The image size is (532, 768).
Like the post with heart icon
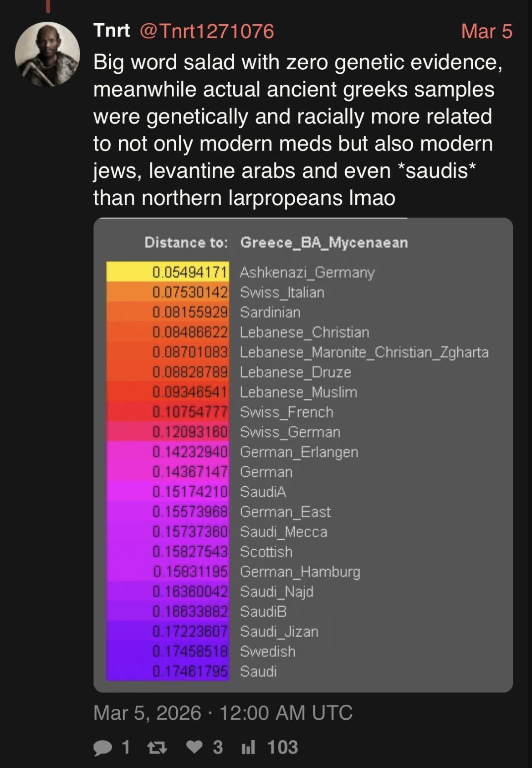[194, 747]
